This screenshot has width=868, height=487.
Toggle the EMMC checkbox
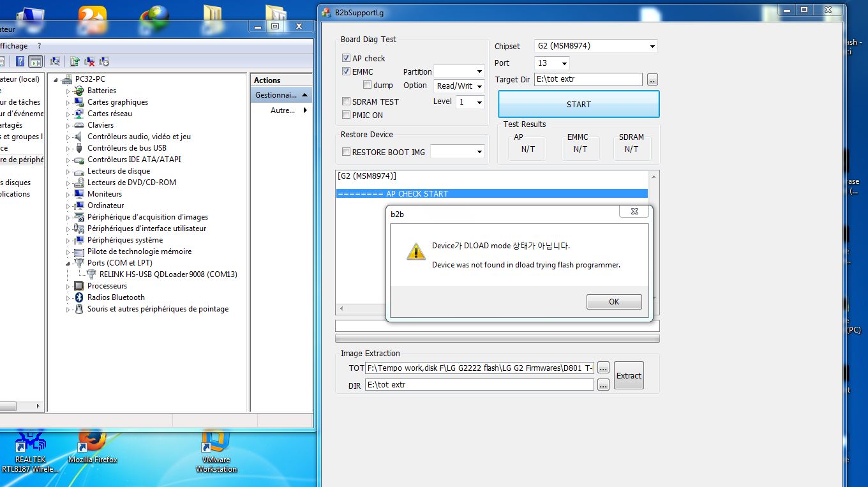[x=347, y=71]
